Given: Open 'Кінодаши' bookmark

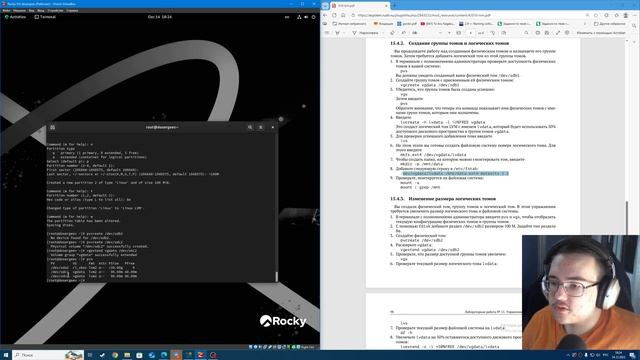Looking at the screenshot, I should [383, 24].
